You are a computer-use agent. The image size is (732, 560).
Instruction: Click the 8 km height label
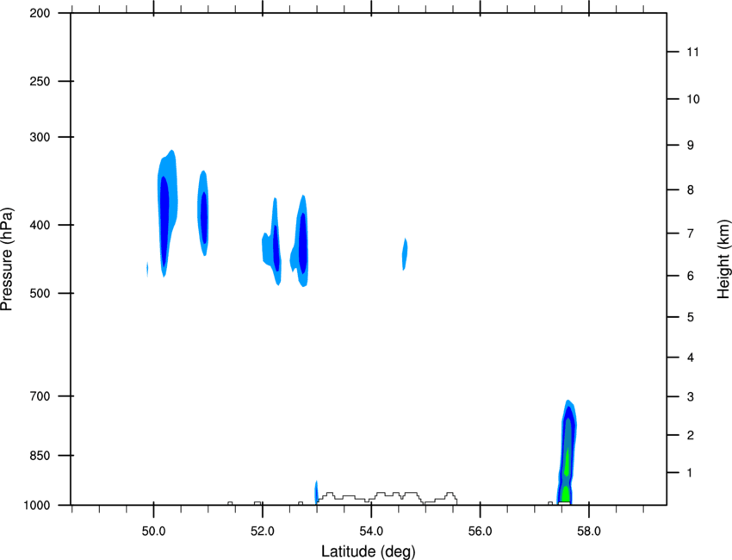[x=691, y=190]
